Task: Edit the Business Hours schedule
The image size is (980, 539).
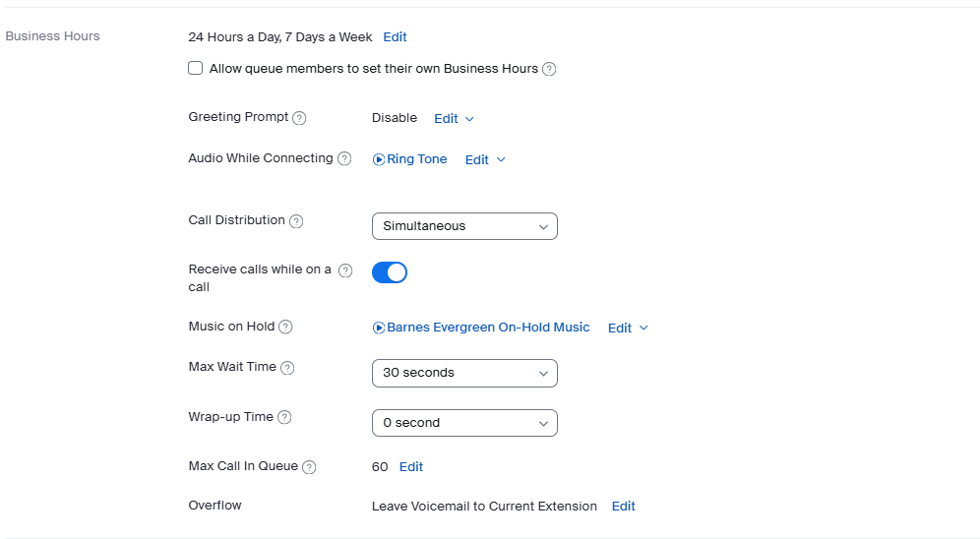Action: pyautogui.click(x=395, y=37)
